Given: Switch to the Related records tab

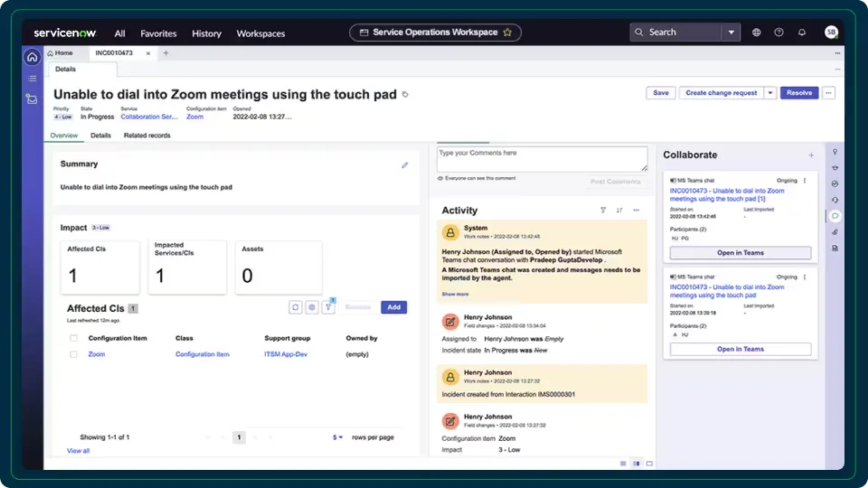Looking at the screenshot, I should [x=146, y=136].
